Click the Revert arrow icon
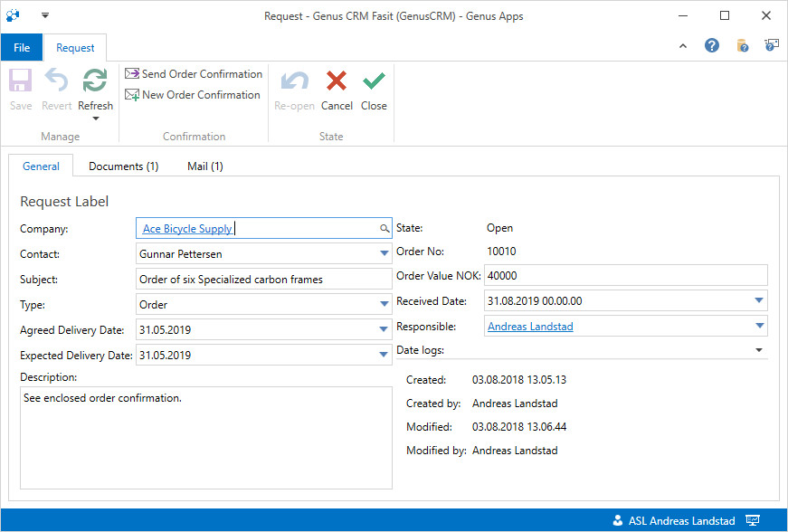 [x=56, y=81]
